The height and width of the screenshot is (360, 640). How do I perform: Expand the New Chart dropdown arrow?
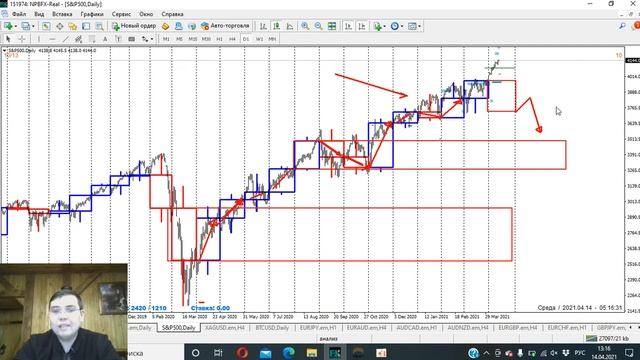point(16,27)
